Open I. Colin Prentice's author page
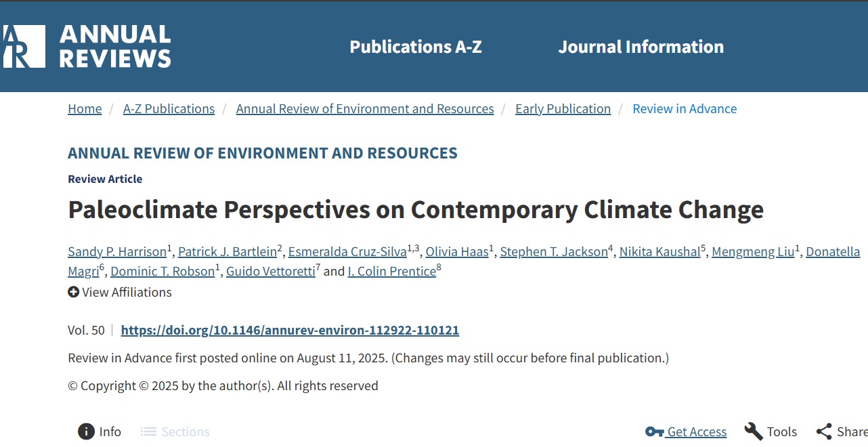868x447 pixels. tap(391, 271)
